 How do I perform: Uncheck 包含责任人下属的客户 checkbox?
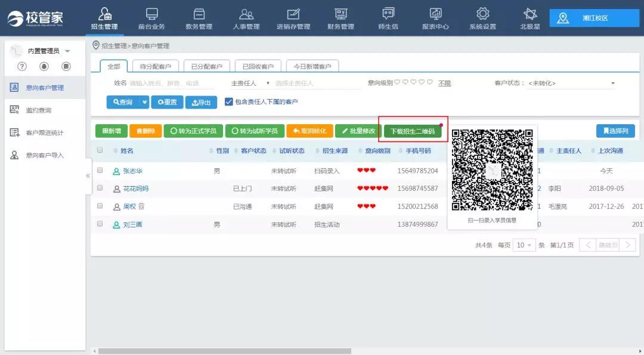tap(228, 102)
